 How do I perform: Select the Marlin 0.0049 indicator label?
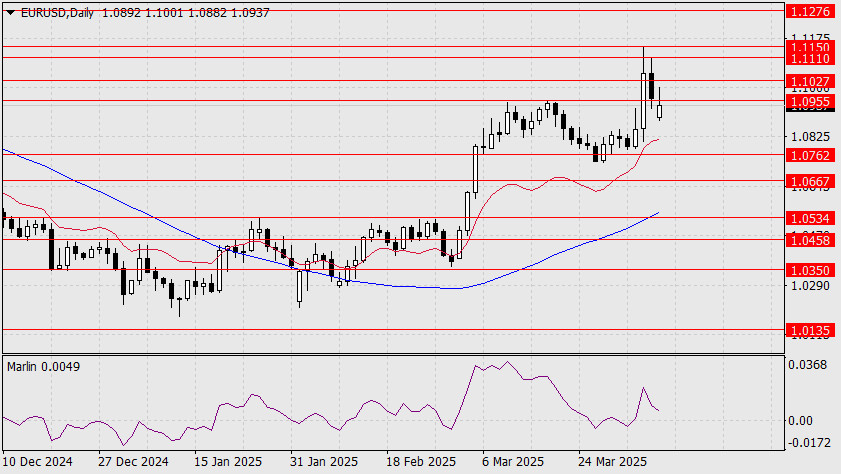tap(43, 367)
